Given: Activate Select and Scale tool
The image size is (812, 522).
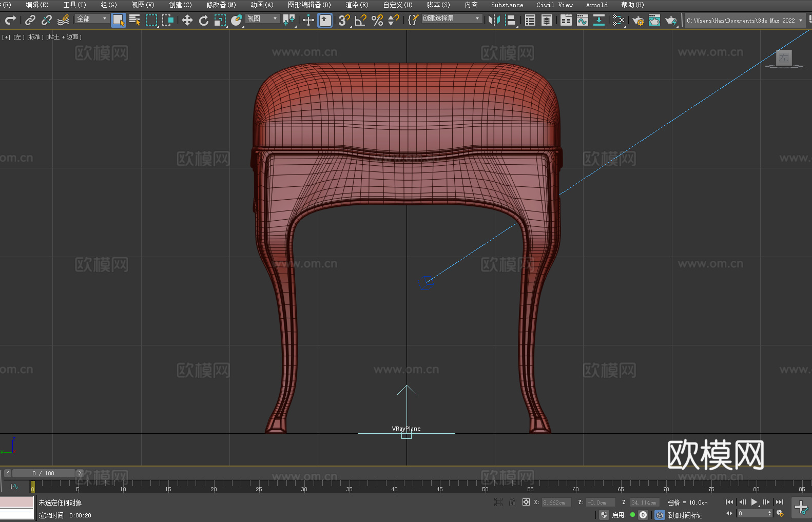Looking at the screenshot, I should 220,20.
